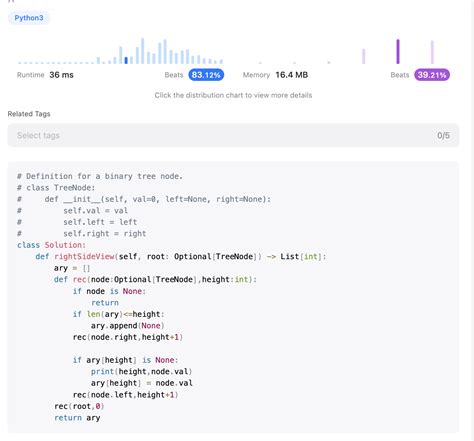Click the 'class Solution:' code line
This screenshot has height=441, width=474.
pyautogui.click(x=51, y=245)
